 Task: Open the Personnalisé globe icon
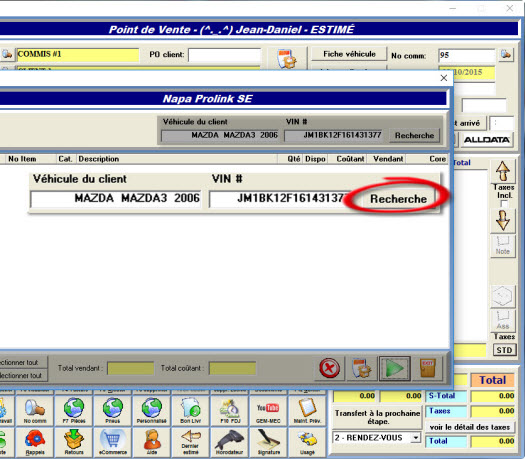(152, 410)
